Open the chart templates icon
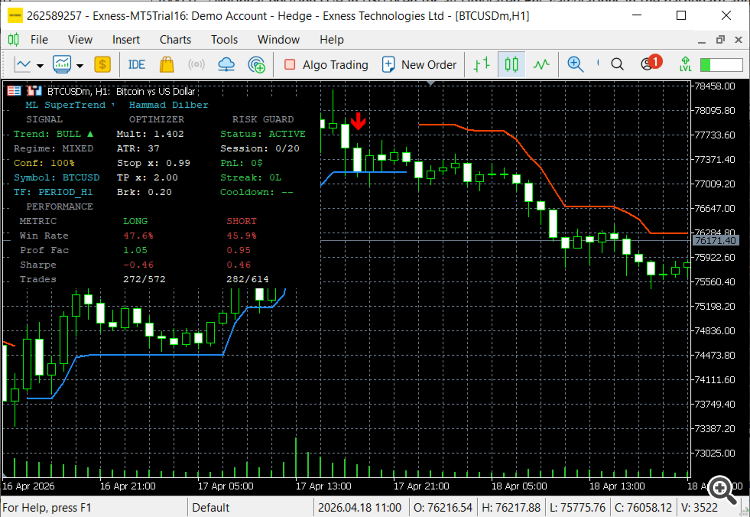The image size is (750, 517). coord(62,64)
